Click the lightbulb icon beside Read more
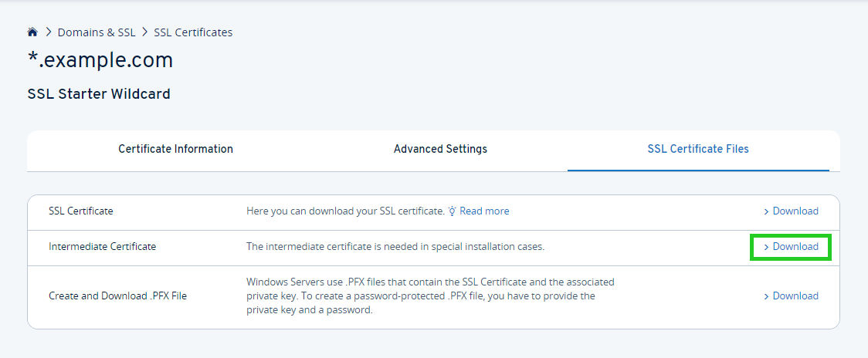 click(x=453, y=211)
